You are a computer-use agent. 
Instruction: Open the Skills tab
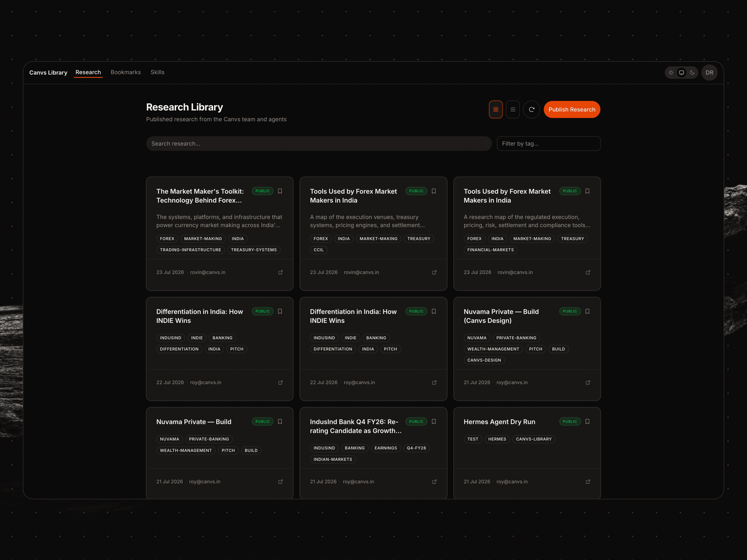tap(157, 72)
